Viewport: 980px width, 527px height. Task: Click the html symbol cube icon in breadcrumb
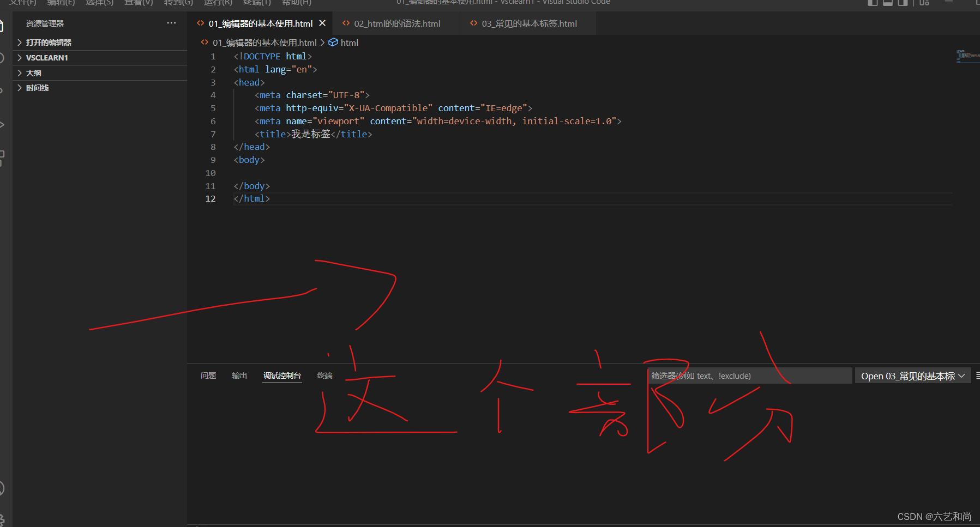click(333, 43)
